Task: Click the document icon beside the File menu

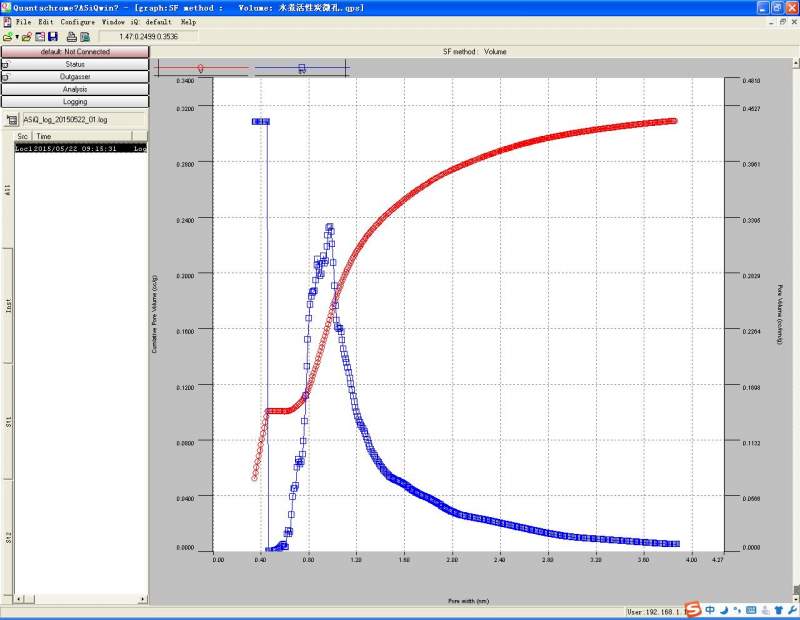Action: click(7, 22)
